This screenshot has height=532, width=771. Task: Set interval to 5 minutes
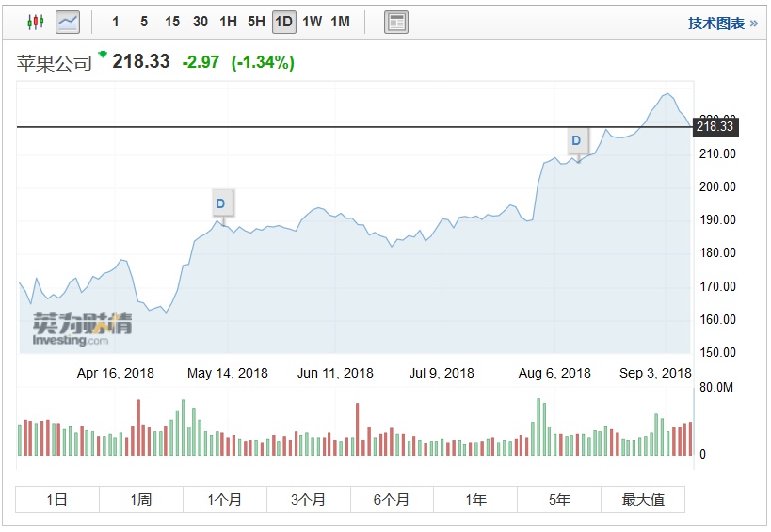click(x=144, y=22)
